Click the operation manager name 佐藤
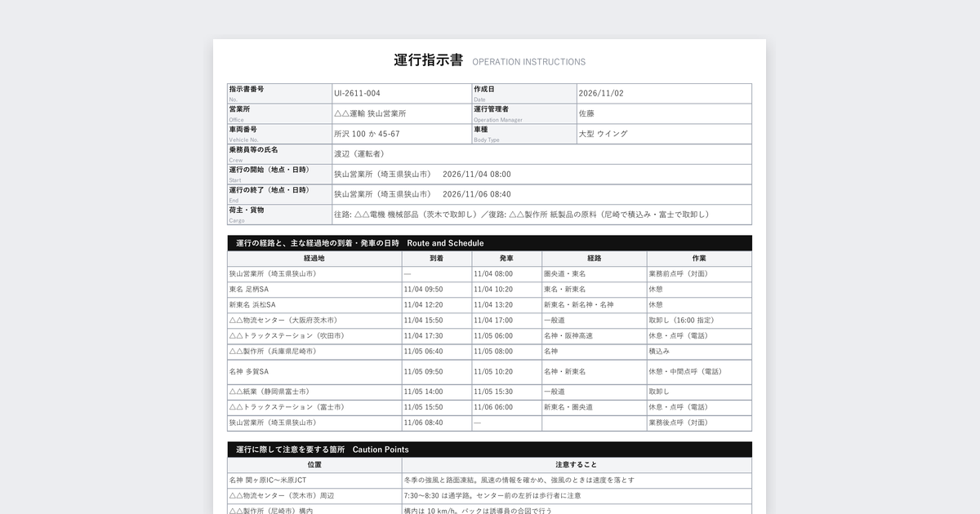The image size is (980, 514). (x=586, y=113)
